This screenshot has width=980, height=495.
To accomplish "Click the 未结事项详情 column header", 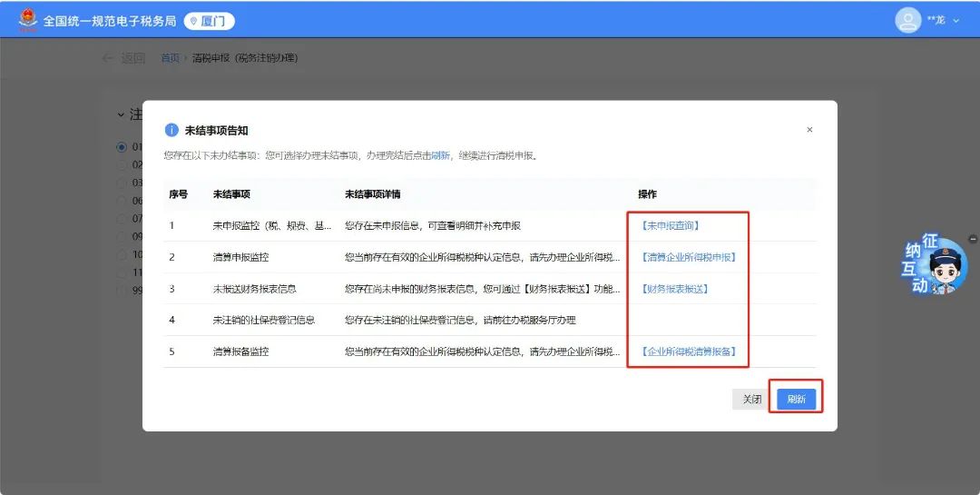I will click(x=373, y=194).
